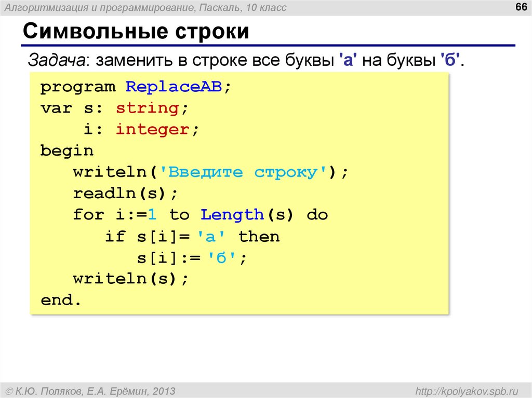Click the "for" keyword in the loop
532x398 pixels.
[88, 215]
